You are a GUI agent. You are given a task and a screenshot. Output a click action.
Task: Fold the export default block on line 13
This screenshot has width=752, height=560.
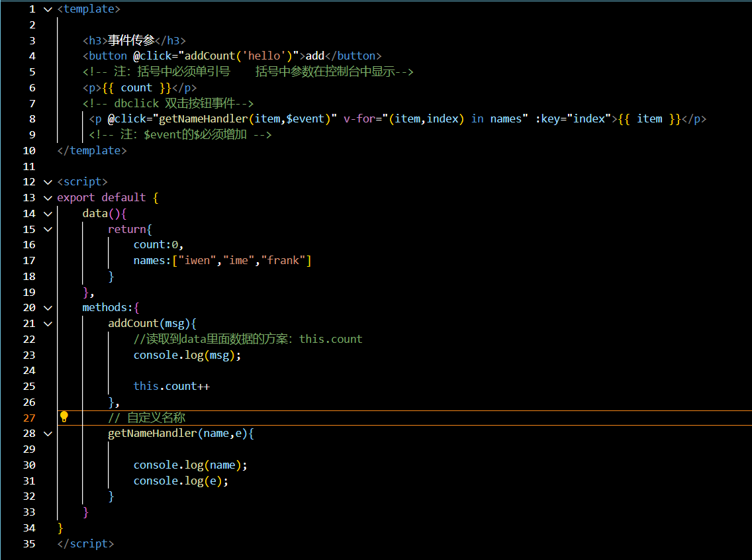pos(48,198)
